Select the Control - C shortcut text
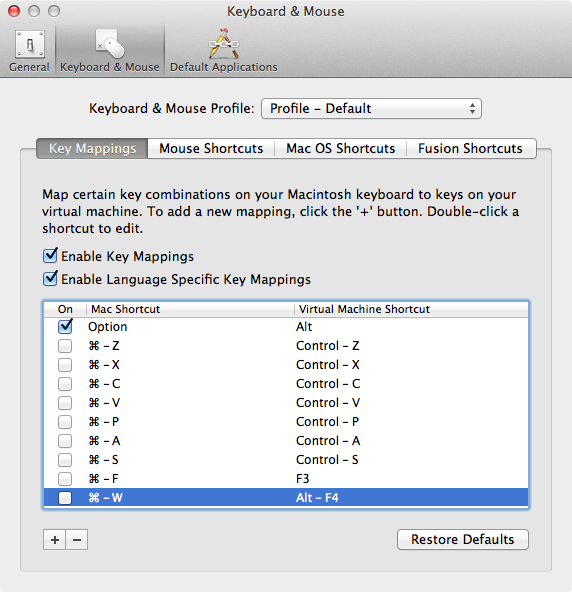 328,384
